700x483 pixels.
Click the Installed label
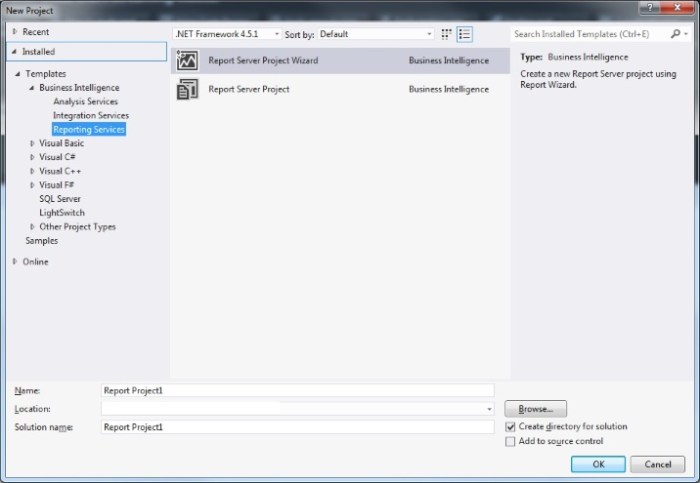click(38, 52)
